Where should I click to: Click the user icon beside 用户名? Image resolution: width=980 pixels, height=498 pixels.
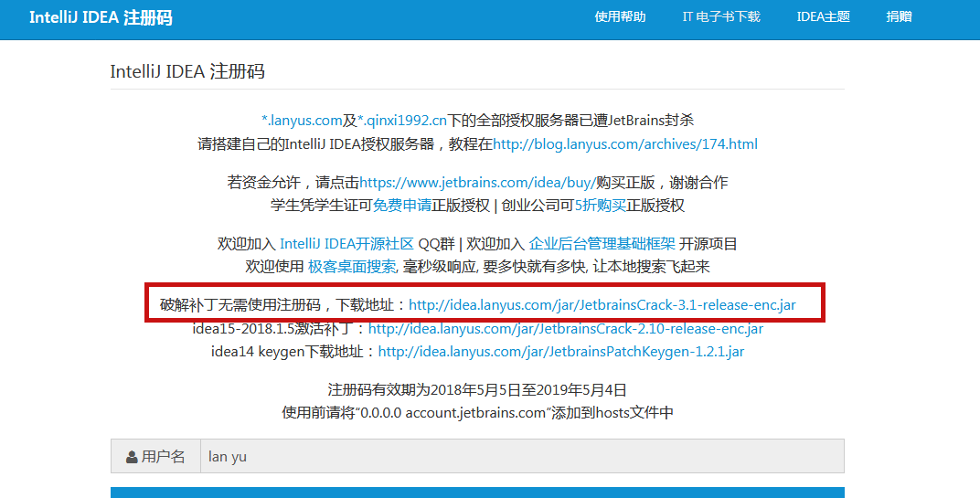click(x=132, y=457)
